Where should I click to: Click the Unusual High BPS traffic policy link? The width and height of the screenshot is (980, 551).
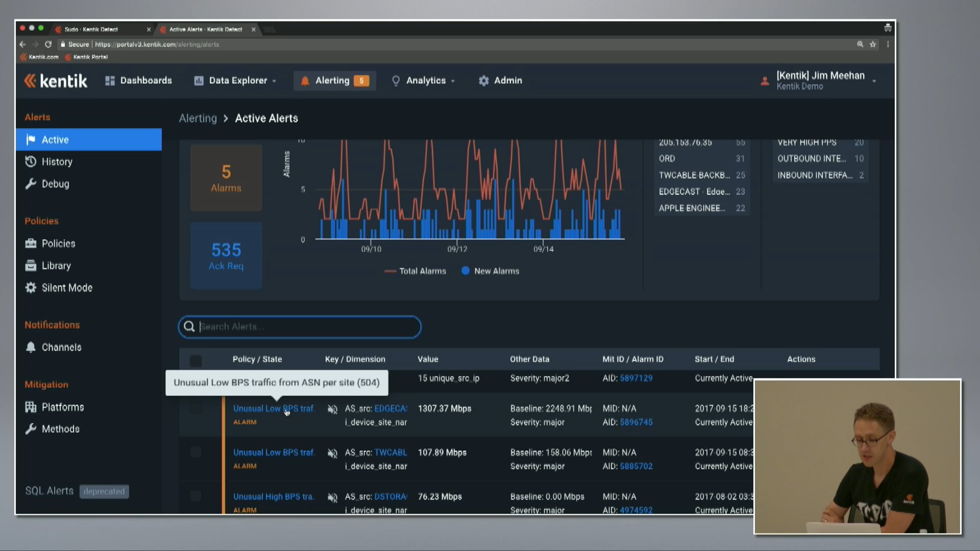pos(273,497)
